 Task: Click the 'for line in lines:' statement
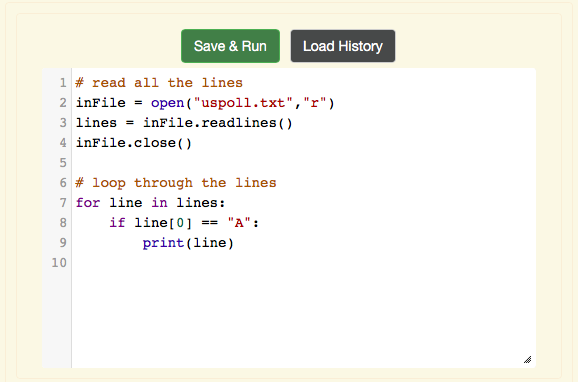tap(150, 203)
